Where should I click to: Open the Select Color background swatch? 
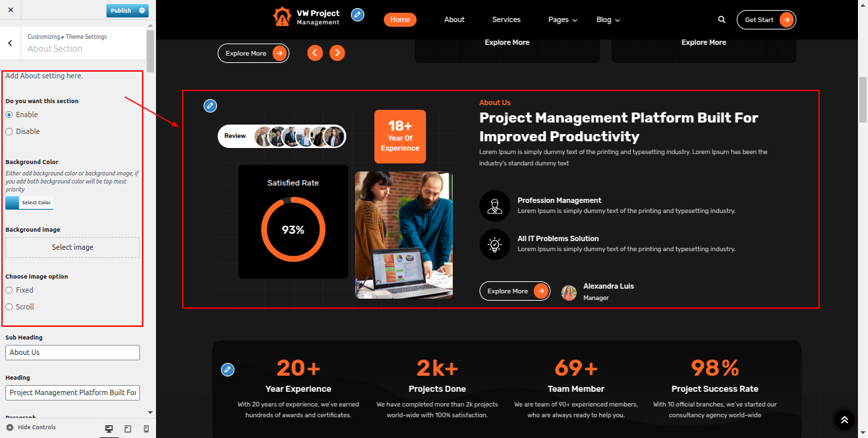(x=29, y=202)
